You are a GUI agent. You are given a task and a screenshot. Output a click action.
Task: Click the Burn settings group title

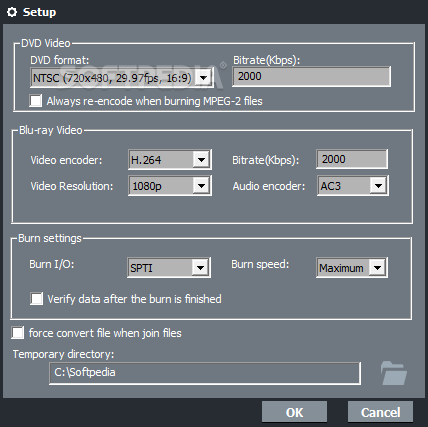pos(50,238)
